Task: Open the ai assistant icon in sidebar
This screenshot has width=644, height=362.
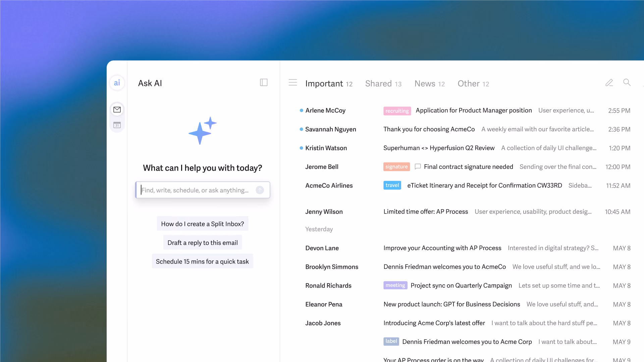Action: click(x=117, y=83)
